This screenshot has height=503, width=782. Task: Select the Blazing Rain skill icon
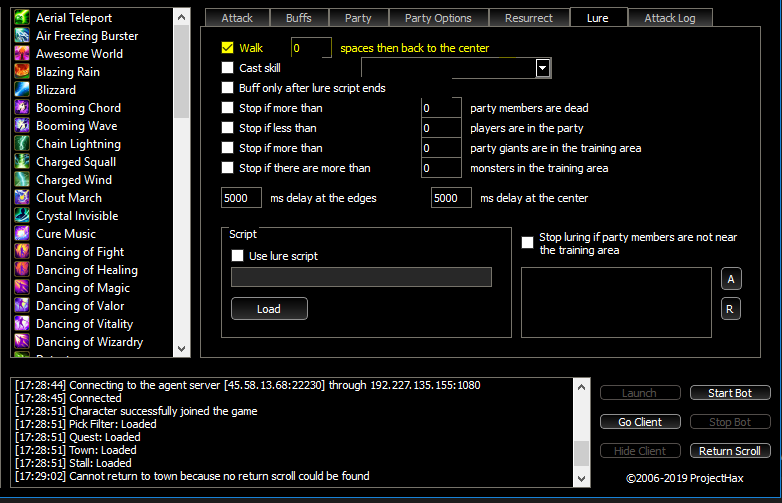point(22,72)
